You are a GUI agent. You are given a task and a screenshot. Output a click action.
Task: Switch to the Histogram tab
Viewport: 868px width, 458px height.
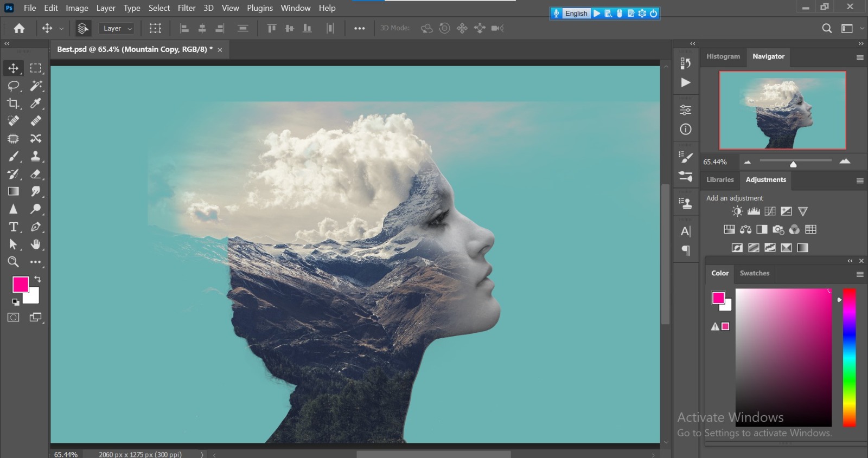coord(723,56)
